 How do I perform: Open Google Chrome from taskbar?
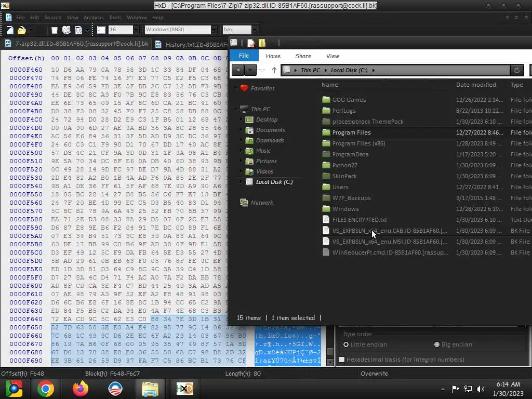click(x=46, y=389)
